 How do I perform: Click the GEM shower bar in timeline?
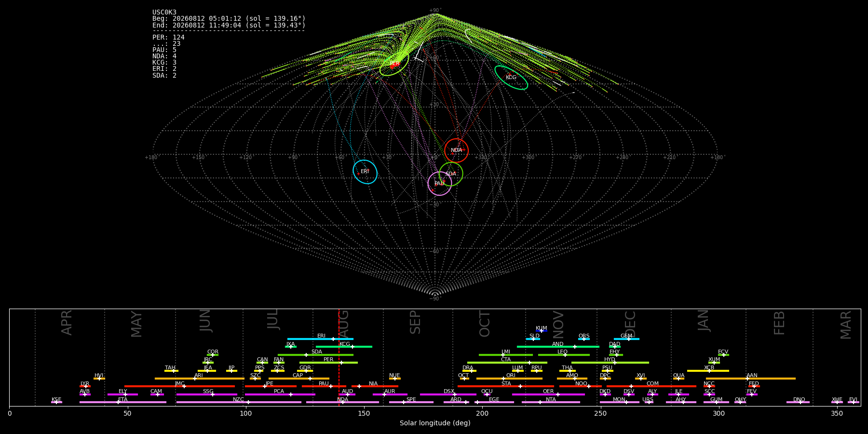(x=626, y=339)
